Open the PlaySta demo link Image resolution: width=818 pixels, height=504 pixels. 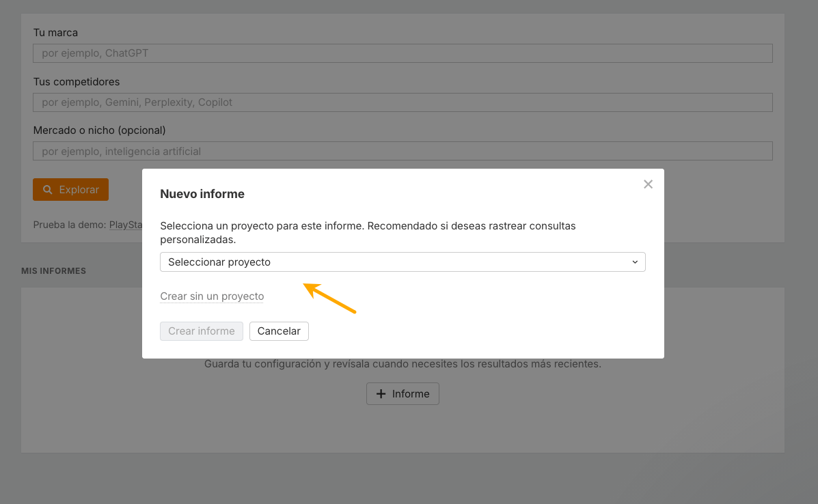(x=126, y=224)
